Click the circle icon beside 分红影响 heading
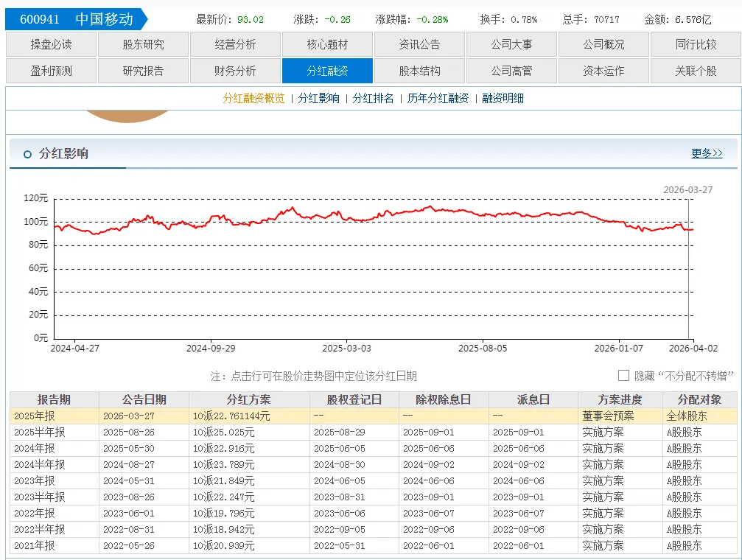The height and width of the screenshot is (560, 742). tap(27, 154)
